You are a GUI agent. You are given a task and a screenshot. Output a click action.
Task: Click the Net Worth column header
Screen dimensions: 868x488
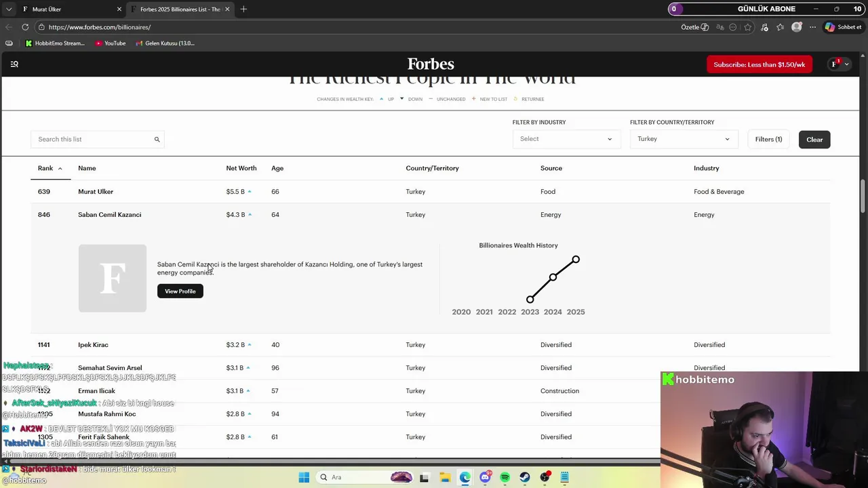click(x=241, y=168)
